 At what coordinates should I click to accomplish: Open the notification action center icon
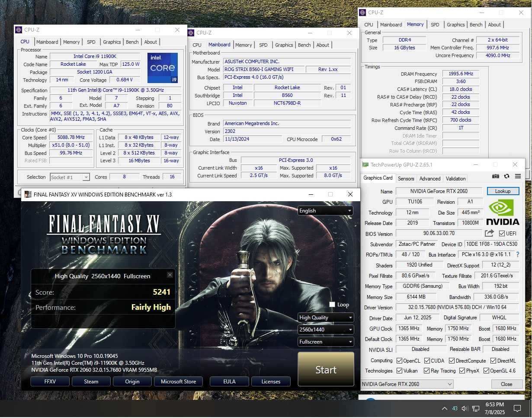517,408
